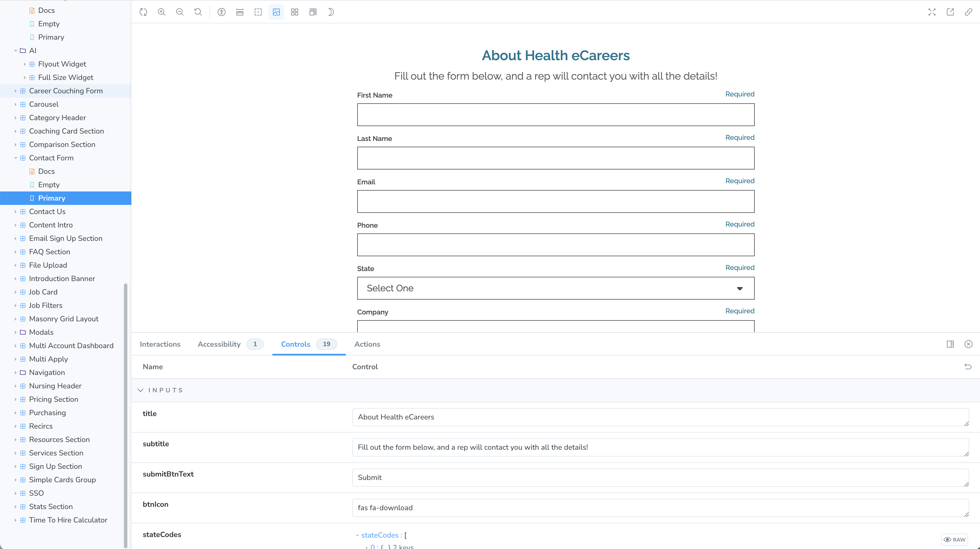Open Docs under Contact Form
980x549 pixels.
tap(47, 171)
